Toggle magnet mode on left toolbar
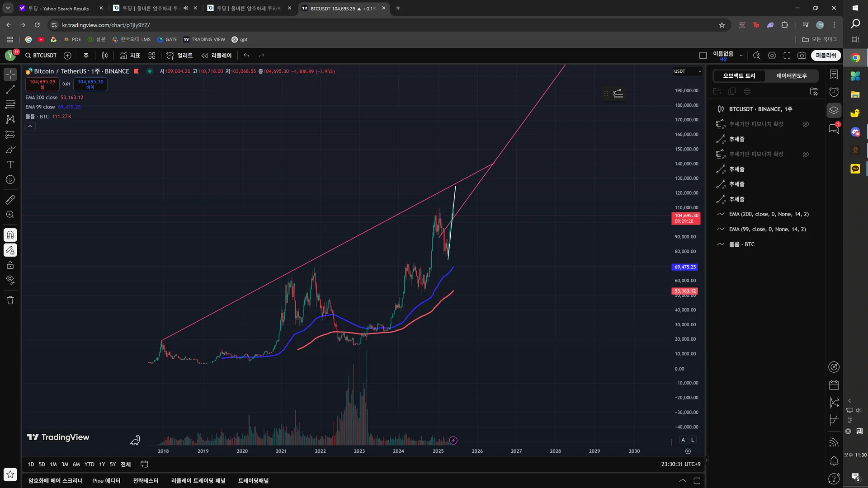The width and height of the screenshot is (868, 488). coord(10,235)
